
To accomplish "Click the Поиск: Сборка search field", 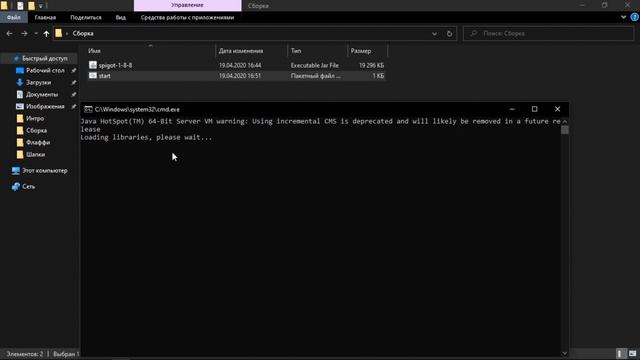I will (x=548, y=33).
